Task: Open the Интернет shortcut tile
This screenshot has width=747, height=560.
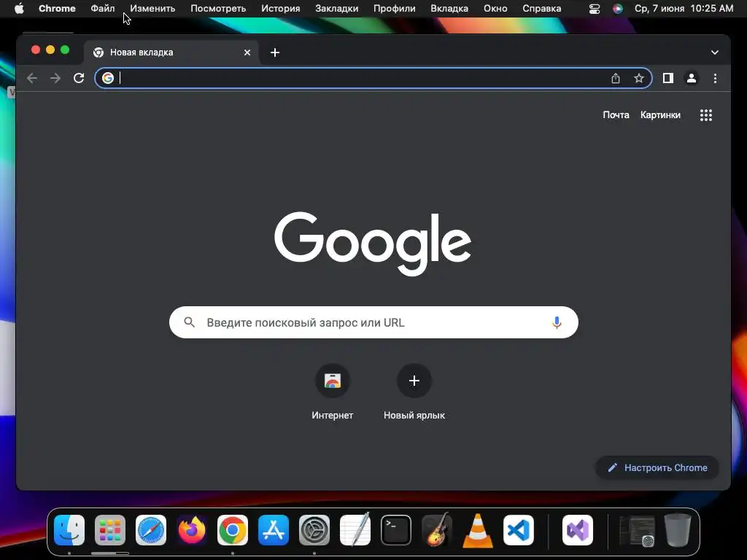Action: (x=333, y=392)
